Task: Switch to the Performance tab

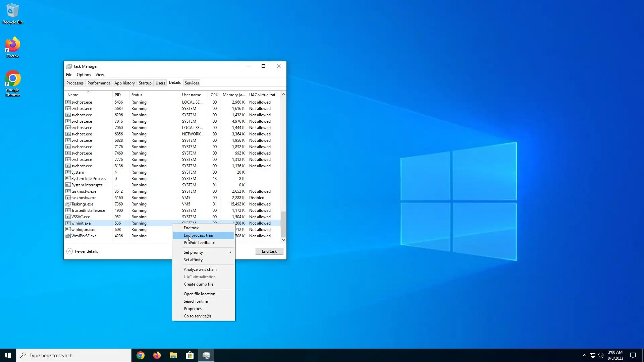Action: [x=99, y=83]
